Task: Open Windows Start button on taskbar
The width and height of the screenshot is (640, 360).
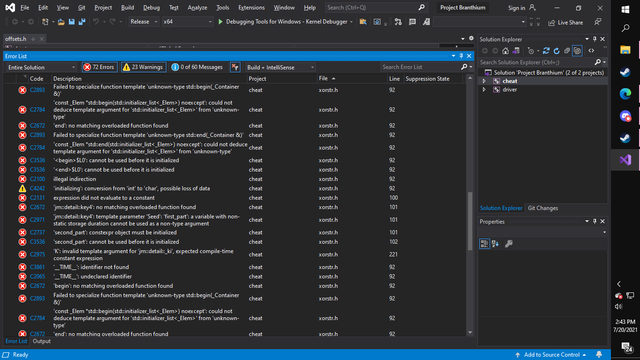Action: click(x=625, y=9)
